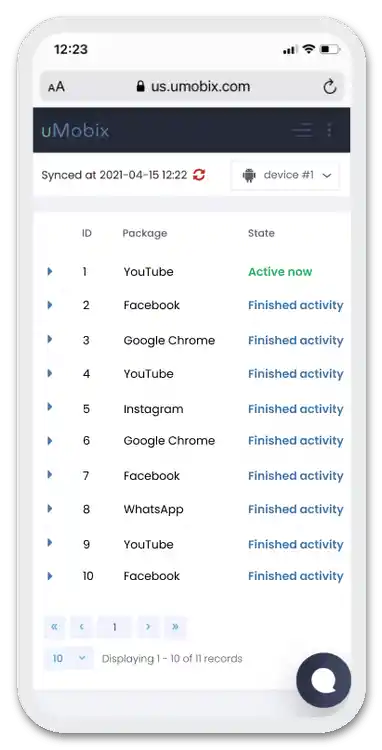Select the us.umobix.com address bar

192,87
